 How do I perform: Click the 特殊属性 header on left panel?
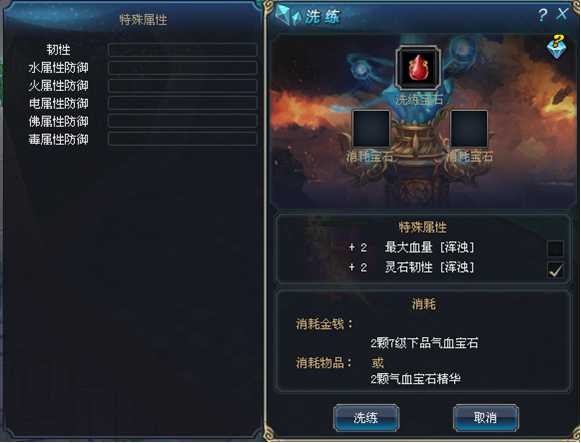[x=143, y=19]
